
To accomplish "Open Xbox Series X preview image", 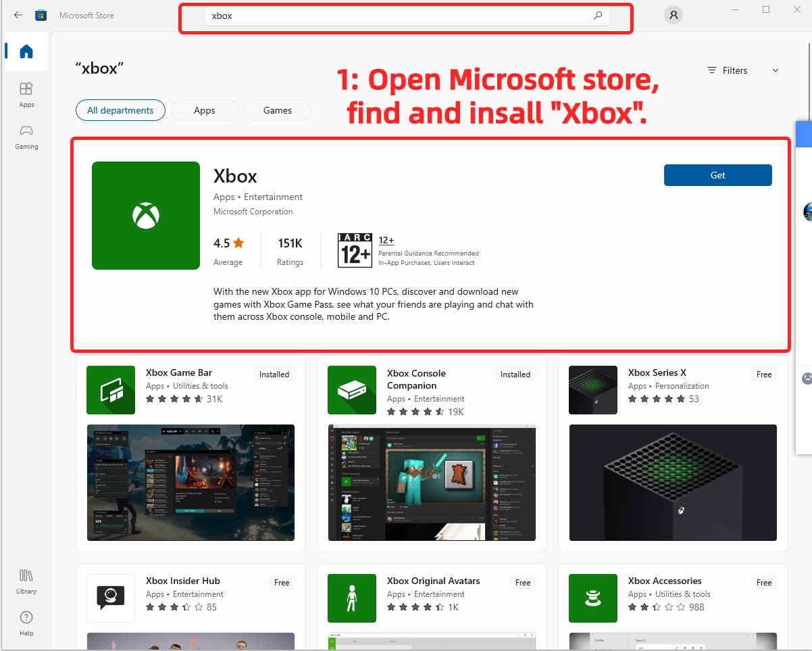I will point(673,483).
